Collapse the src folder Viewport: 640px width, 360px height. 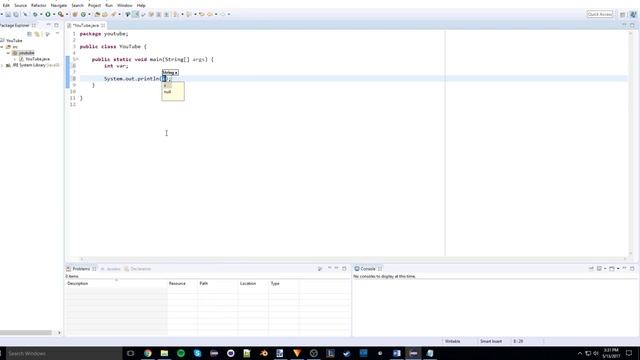(x=2, y=47)
